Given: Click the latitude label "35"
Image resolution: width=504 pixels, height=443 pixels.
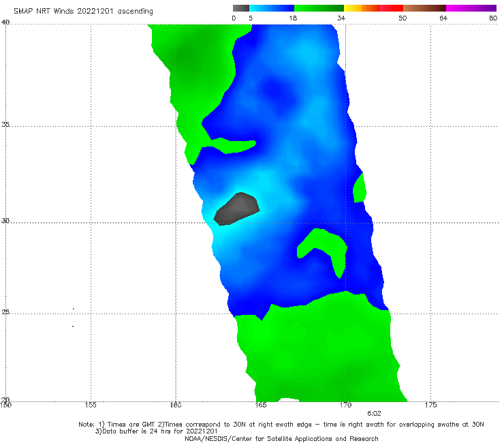Looking at the screenshot, I should point(5,124).
